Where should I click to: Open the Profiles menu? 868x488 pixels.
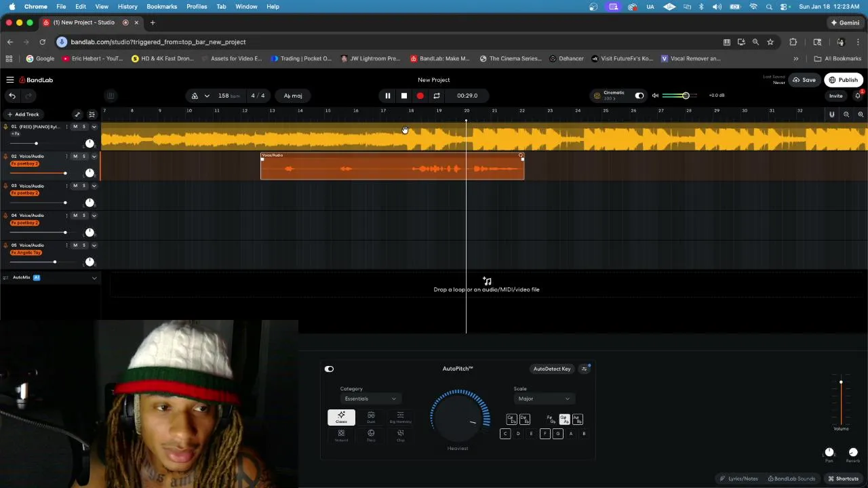pos(197,6)
